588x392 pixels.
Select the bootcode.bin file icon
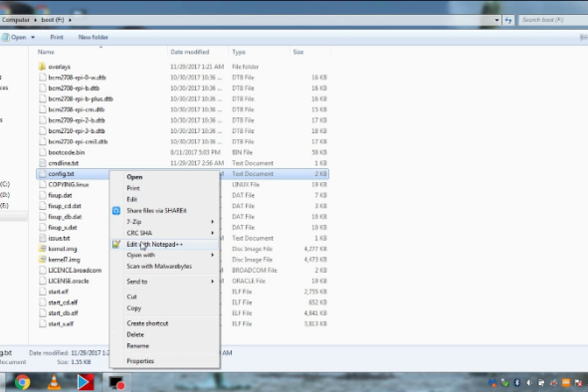pos(43,152)
